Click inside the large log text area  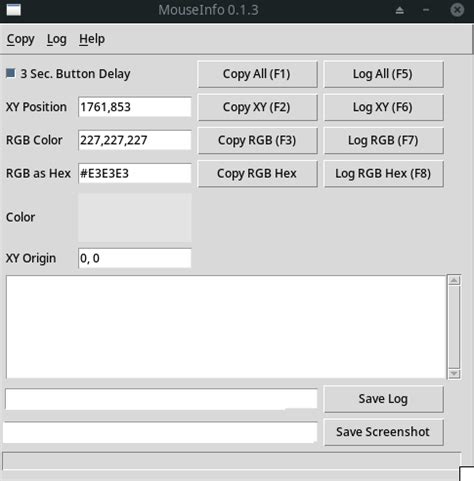(x=226, y=327)
